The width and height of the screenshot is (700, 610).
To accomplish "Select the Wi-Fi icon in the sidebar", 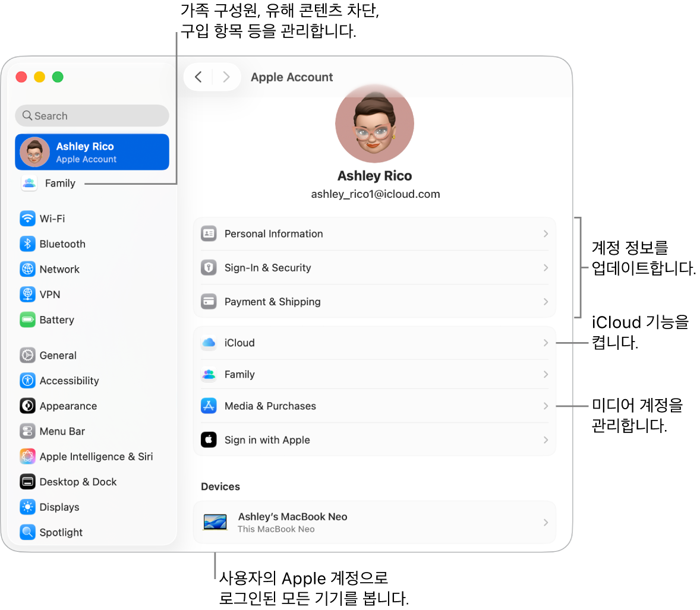I will point(27,219).
